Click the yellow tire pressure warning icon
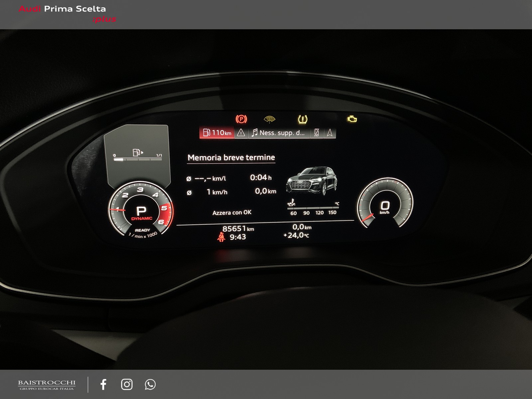 point(302,119)
